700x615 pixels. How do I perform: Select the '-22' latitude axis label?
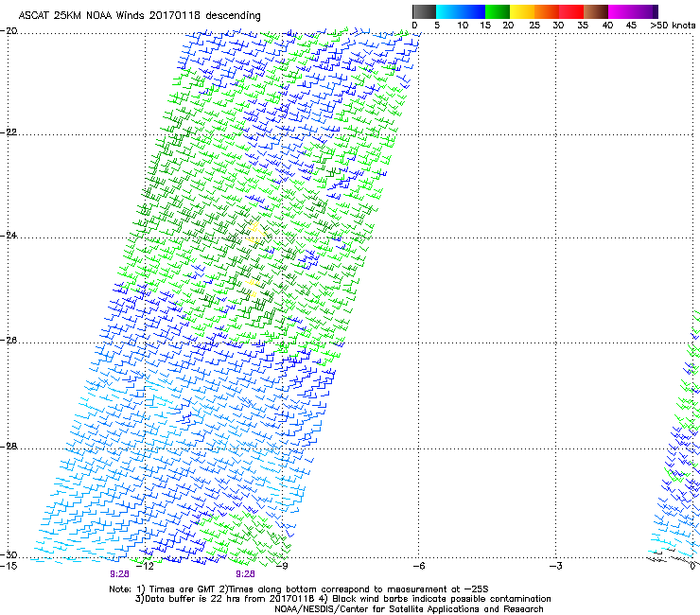point(9,132)
